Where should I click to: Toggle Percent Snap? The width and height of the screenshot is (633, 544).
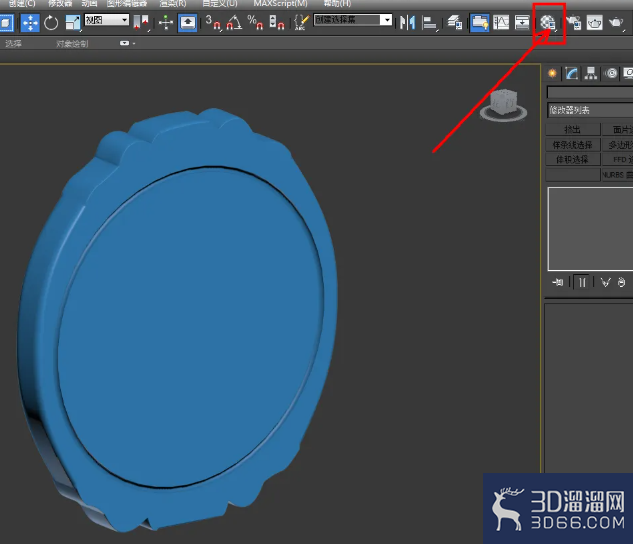255,23
